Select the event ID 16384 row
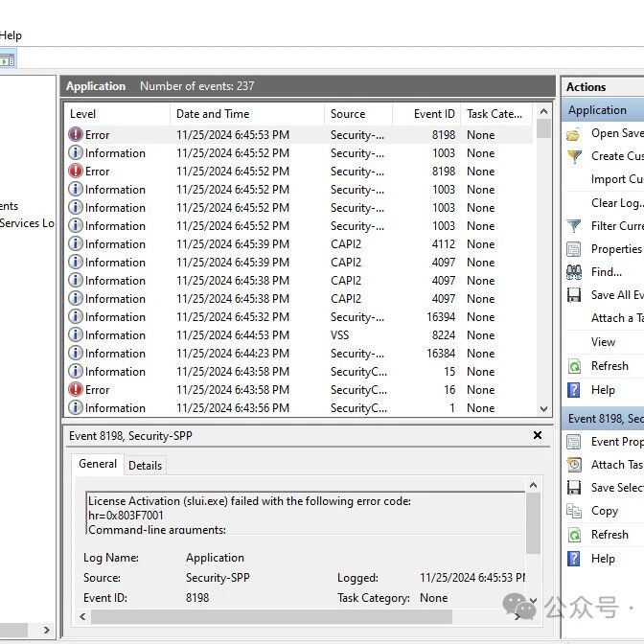This screenshot has width=644, height=644. [x=300, y=354]
